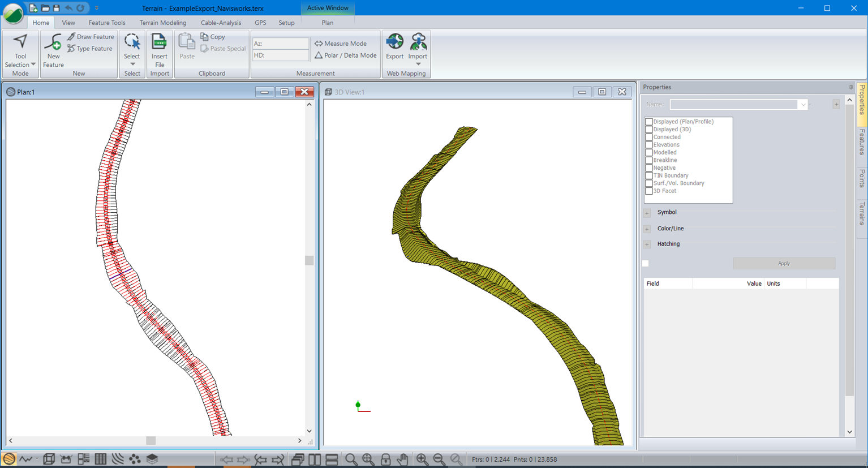Click Polar / Delta Mode
Viewport: 868px width, 468px height.
(345, 55)
